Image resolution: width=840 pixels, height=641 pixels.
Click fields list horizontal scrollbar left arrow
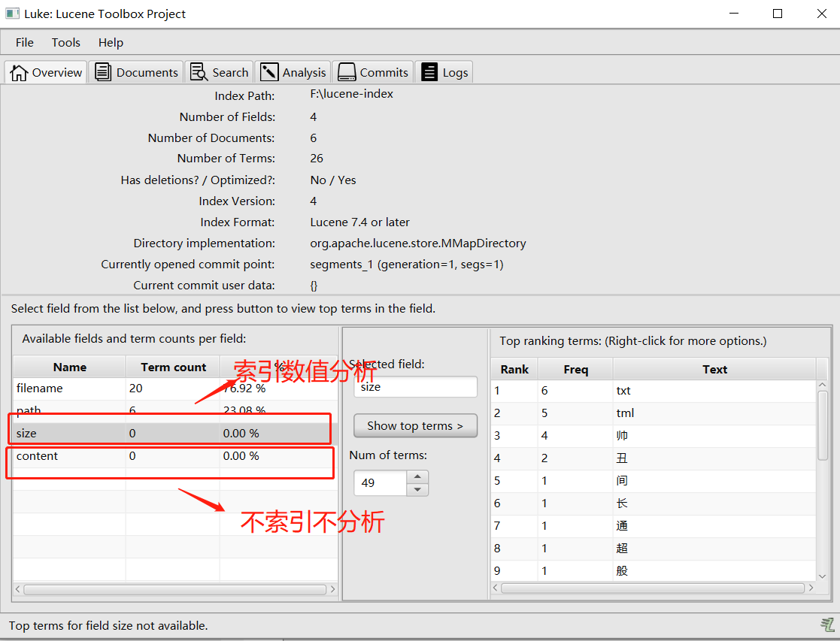click(x=18, y=589)
